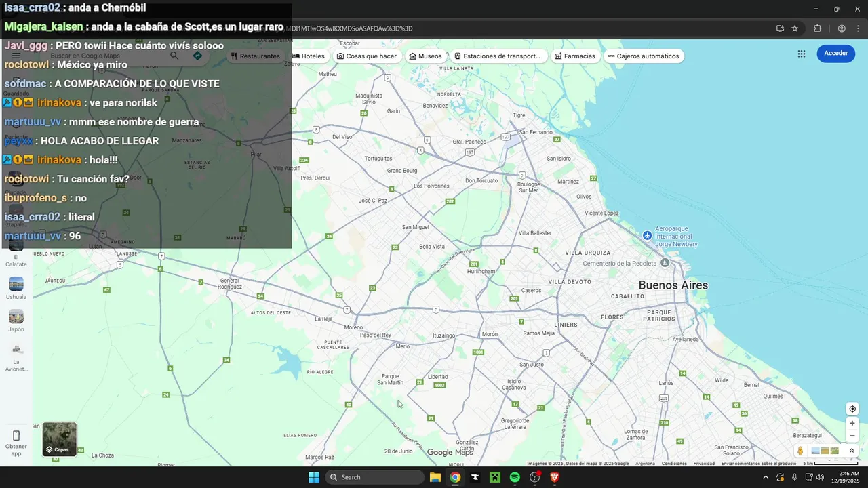Image resolution: width=868 pixels, height=488 pixels.
Task: Click the Aeroparque Jorge Newbery airport marker
Action: [x=648, y=235]
